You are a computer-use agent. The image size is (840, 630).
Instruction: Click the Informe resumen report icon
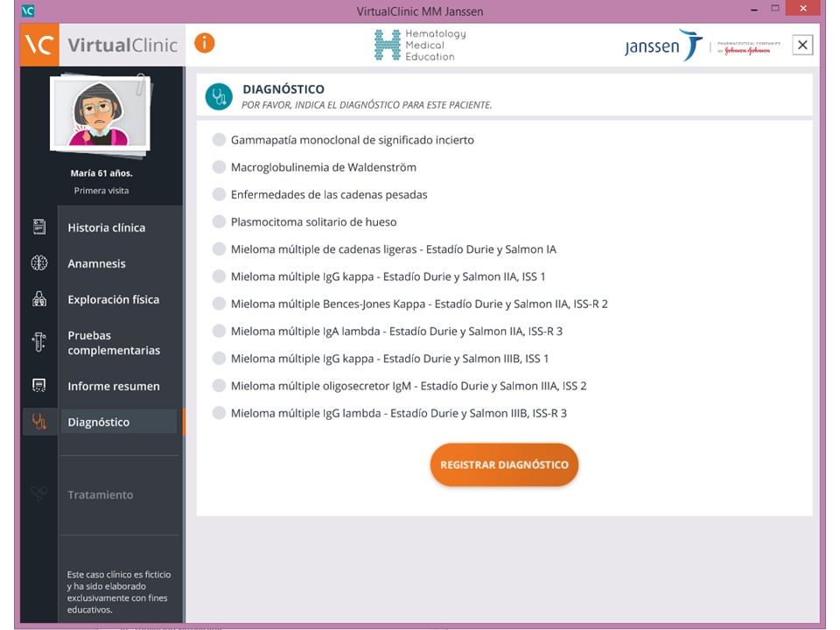tap(39, 385)
